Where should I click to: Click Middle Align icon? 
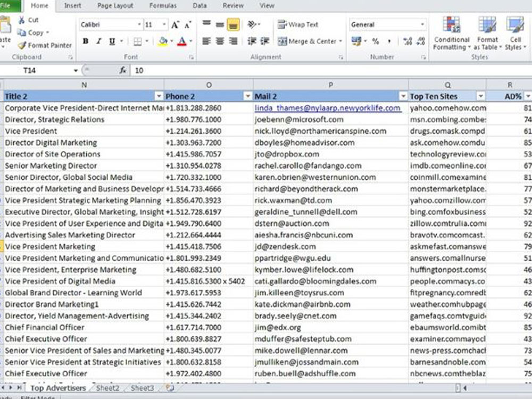220,24
